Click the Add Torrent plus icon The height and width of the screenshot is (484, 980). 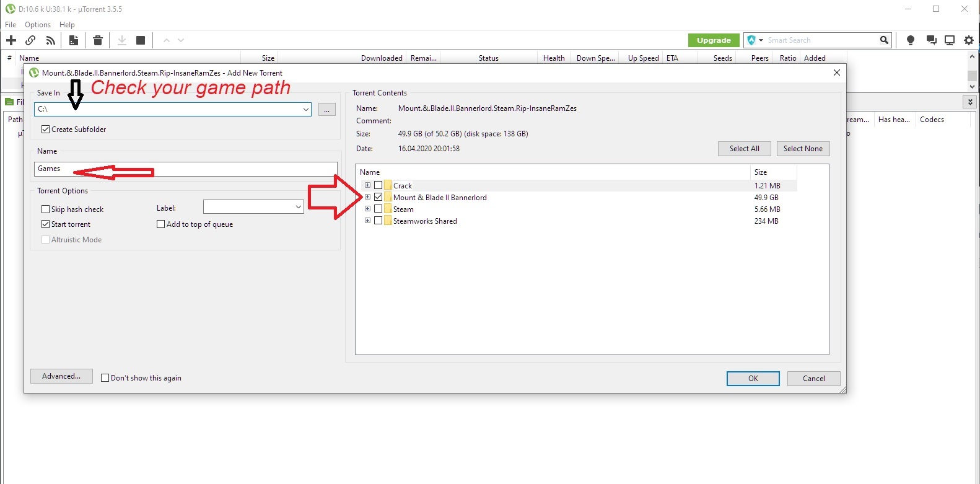coord(11,40)
